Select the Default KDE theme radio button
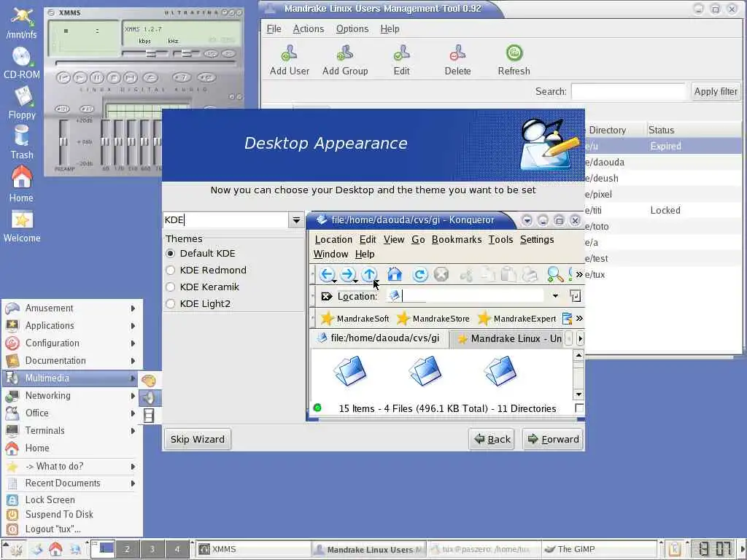This screenshot has height=560, width=747. pyautogui.click(x=170, y=253)
